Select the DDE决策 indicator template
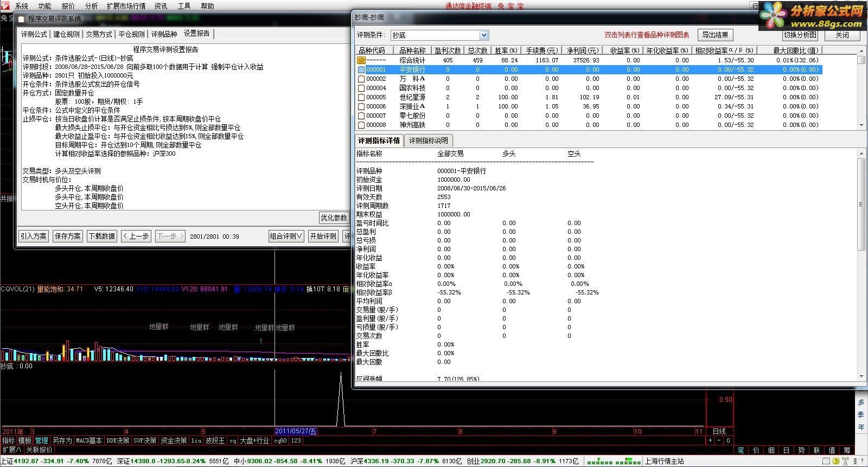 [118, 440]
